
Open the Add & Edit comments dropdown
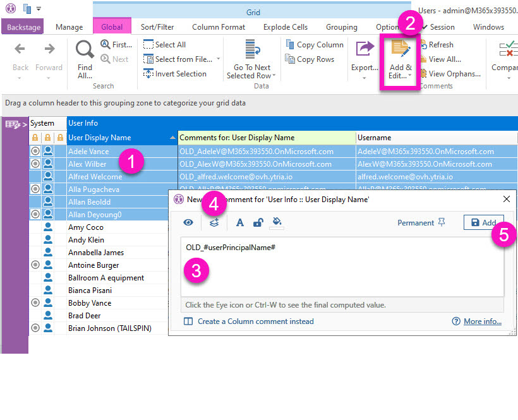click(400, 62)
